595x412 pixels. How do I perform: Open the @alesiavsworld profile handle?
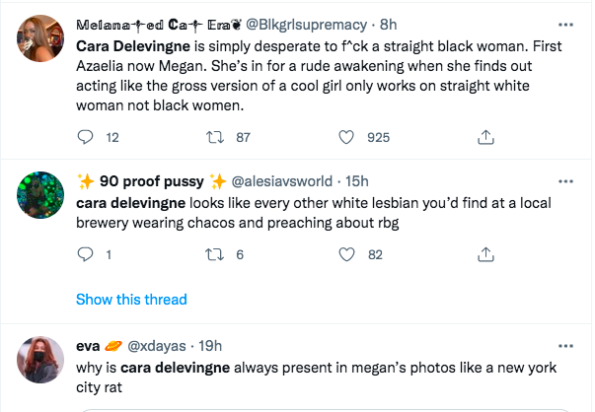point(282,181)
